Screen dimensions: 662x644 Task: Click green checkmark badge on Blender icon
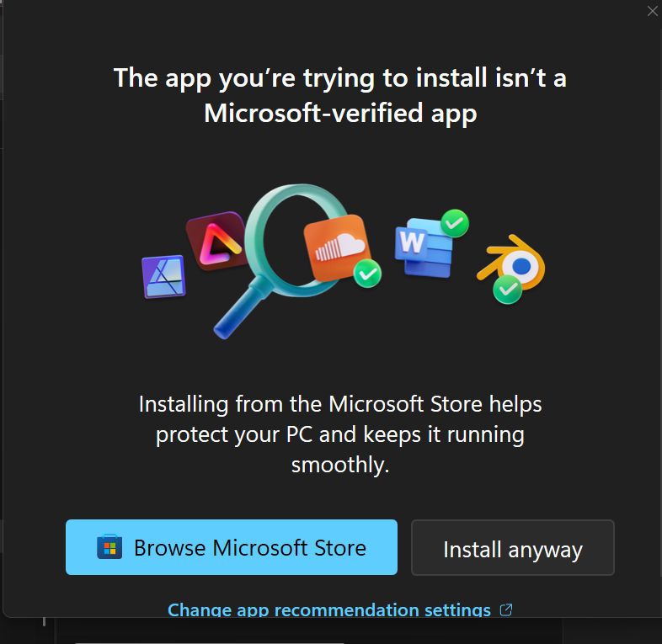[508, 290]
